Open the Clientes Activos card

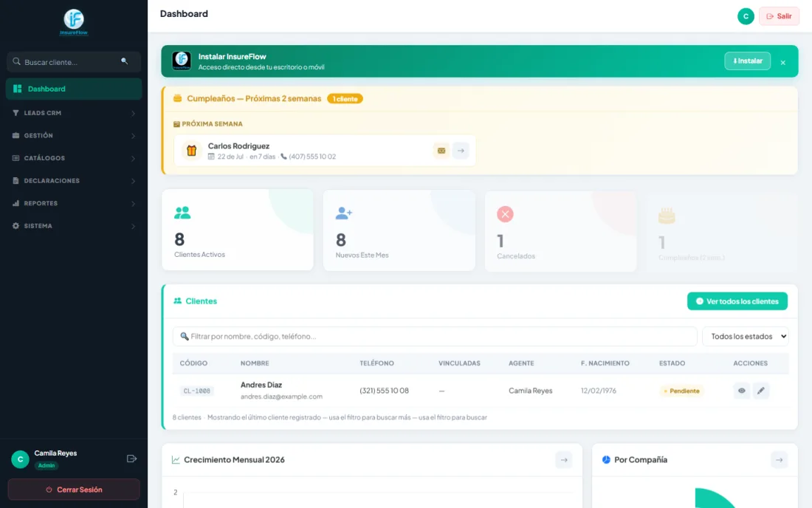click(x=238, y=230)
